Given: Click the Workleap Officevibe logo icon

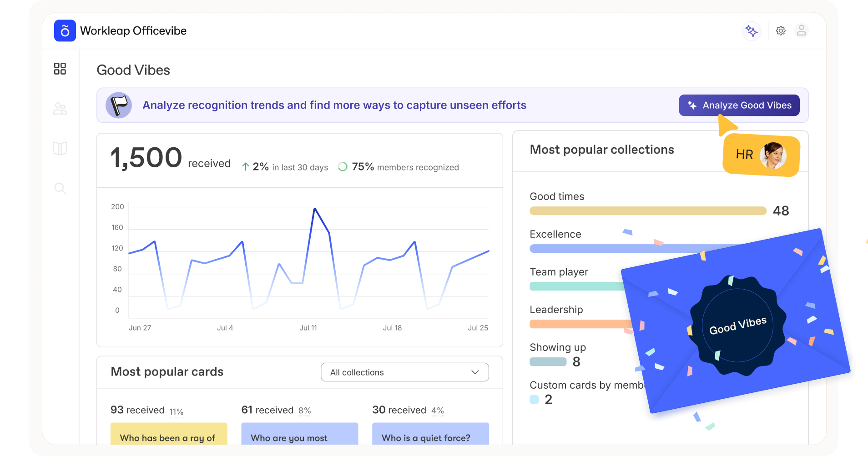Looking at the screenshot, I should [65, 31].
